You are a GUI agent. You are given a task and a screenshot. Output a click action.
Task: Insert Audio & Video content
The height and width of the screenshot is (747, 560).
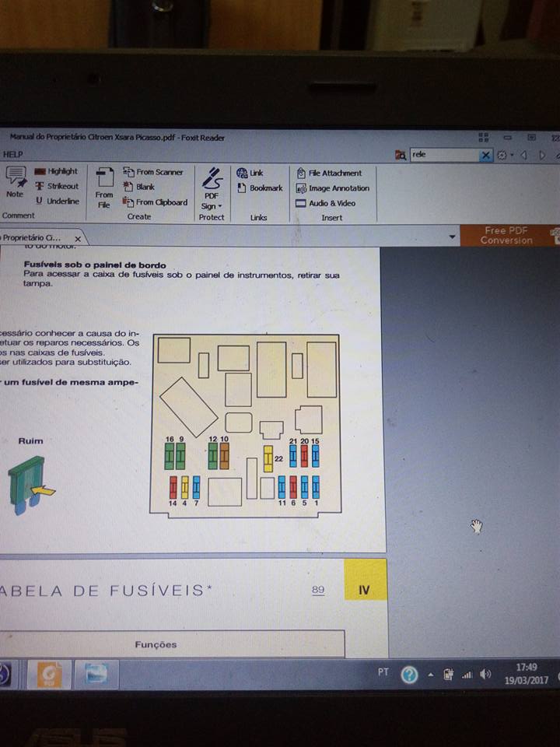pyautogui.click(x=326, y=203)
